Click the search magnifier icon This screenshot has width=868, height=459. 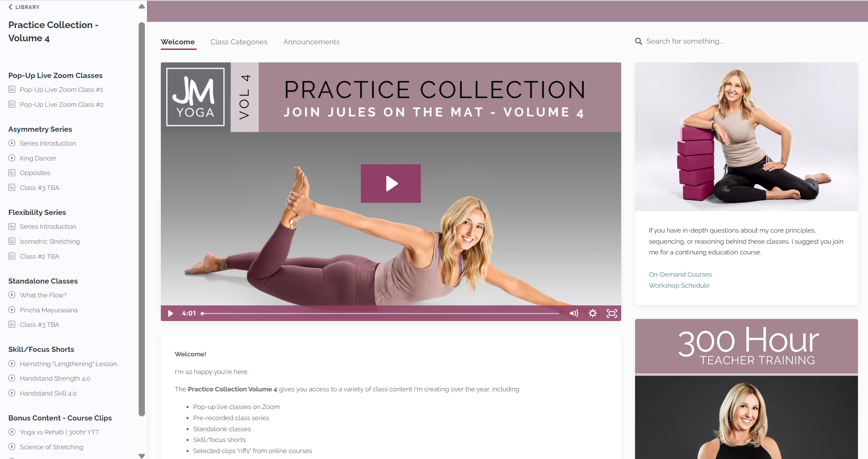coord(639,41)
